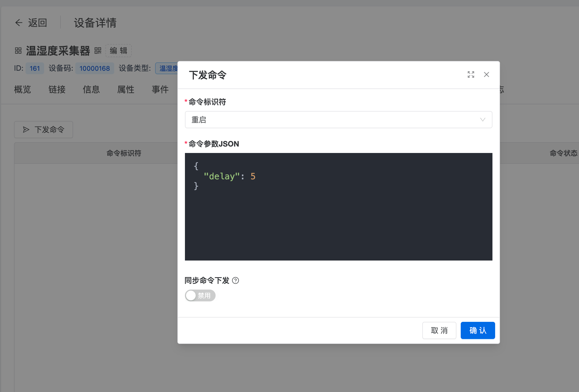Image resolution: width=579 pixels, height=392 pixels.
Task: Click the 温湿度 device type tag
Action: click(x=167, y=68)
